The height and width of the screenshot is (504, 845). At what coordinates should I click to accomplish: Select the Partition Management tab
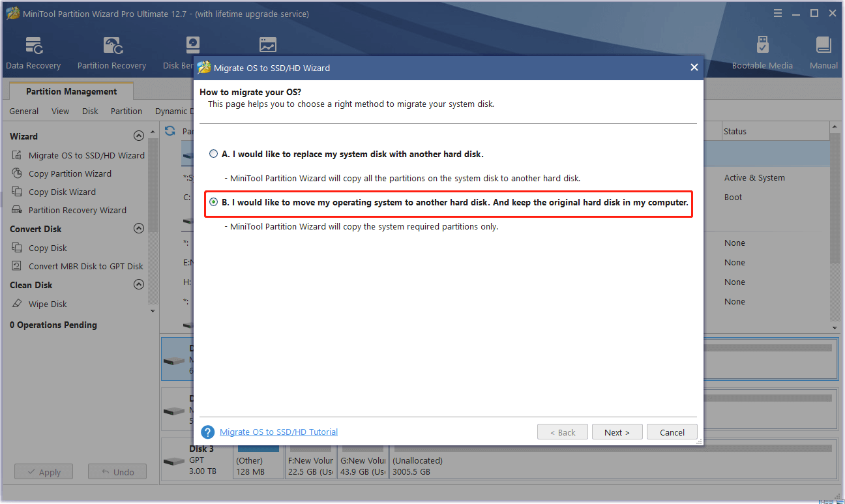pyautogui.click(x=72, y=91)
